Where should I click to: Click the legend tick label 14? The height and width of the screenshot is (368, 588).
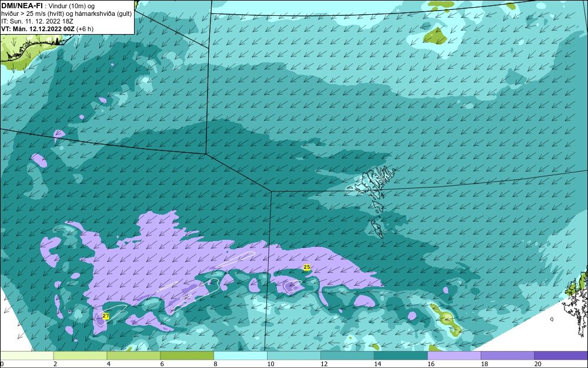(x=377, y=364)
